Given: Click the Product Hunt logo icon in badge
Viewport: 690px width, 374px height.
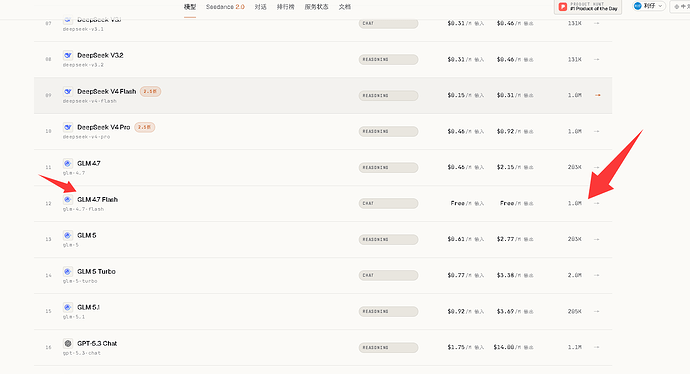Looking at the screenshot, I should coord(562,7).
